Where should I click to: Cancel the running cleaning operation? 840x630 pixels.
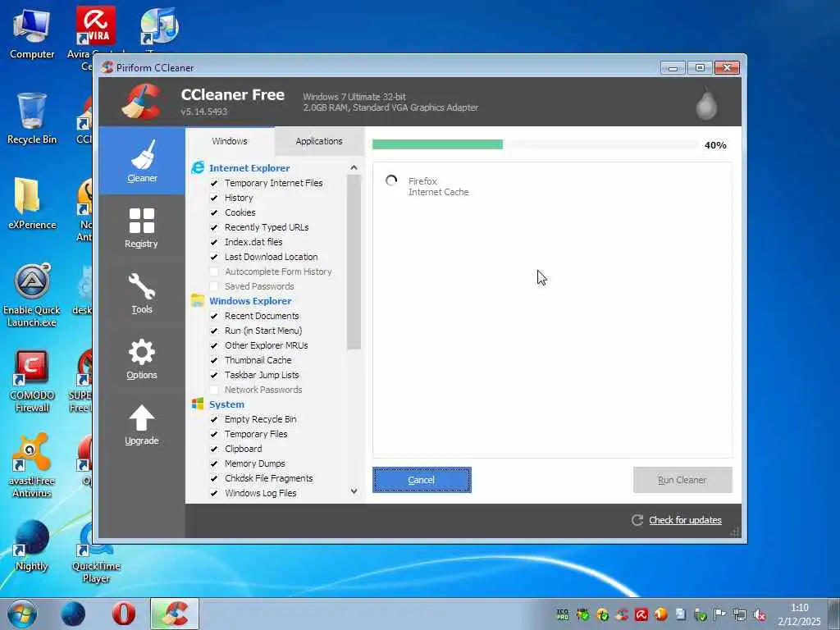point(422,479)
